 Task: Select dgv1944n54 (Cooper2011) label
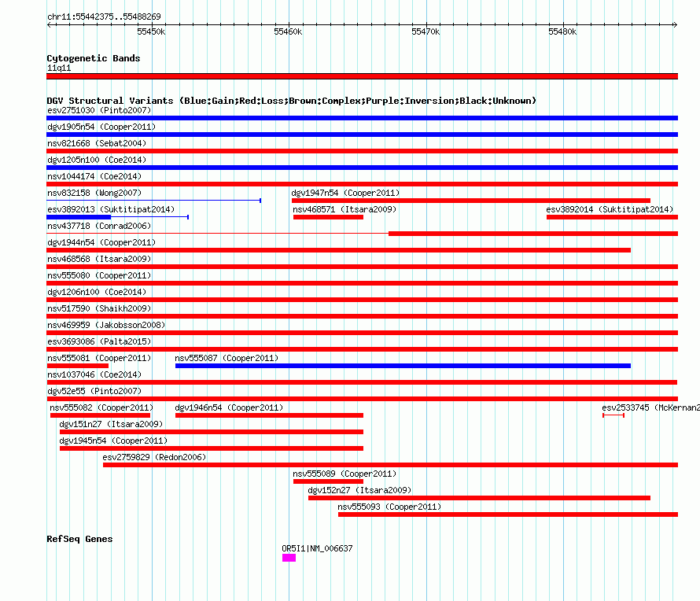point(101,242)
